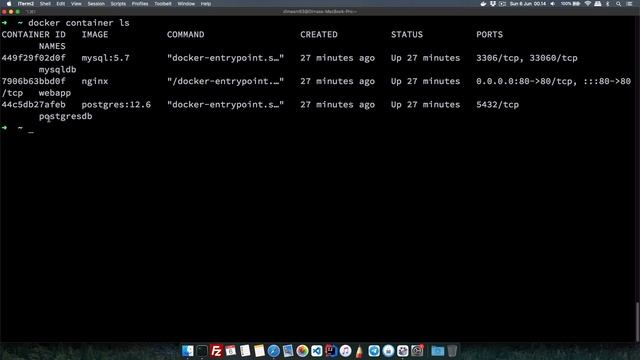Open IntelliJ IDEA from the dock
The image size is (640, 360).
click(x=331, y=351)
